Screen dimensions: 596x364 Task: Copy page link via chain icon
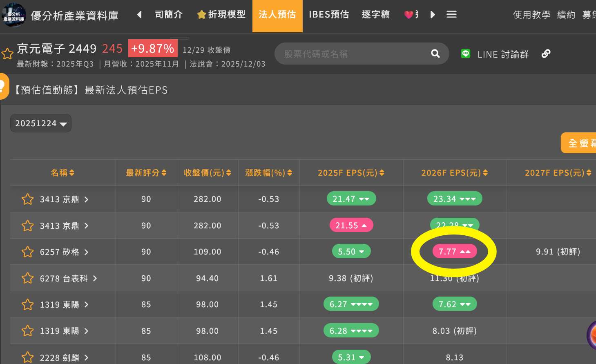546,54
